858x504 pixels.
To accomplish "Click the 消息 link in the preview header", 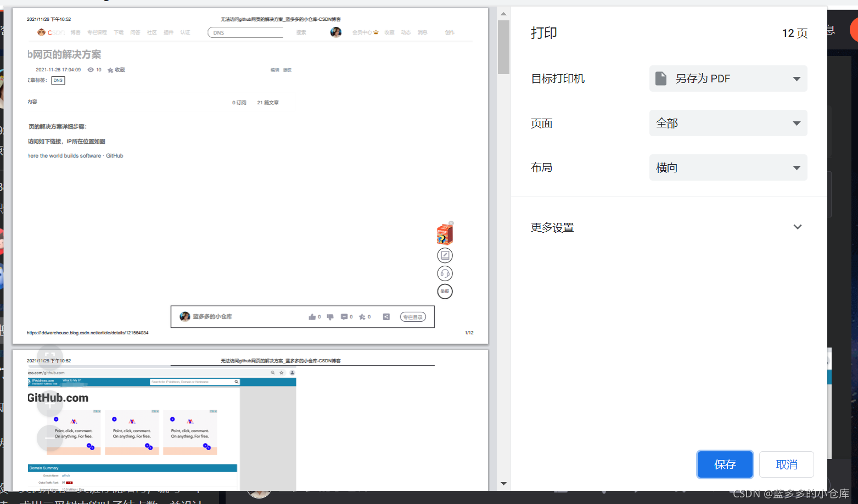I will pyautogui.click(x=422, y=32).
